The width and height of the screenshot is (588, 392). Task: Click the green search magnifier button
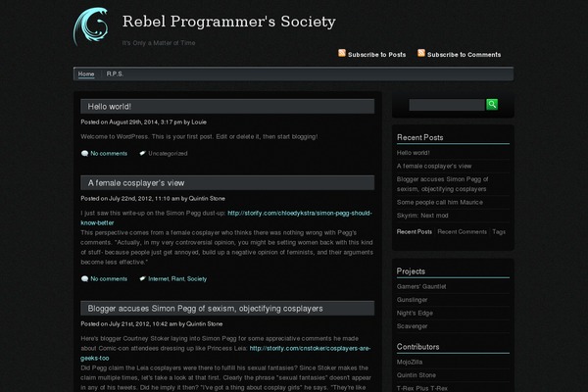(x=492, y=104)
